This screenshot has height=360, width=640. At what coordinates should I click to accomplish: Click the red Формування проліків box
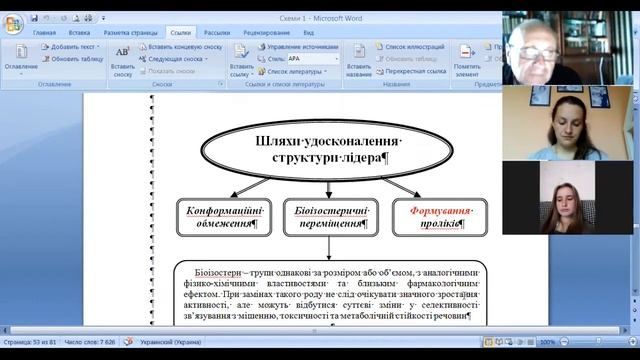(440, 217)
